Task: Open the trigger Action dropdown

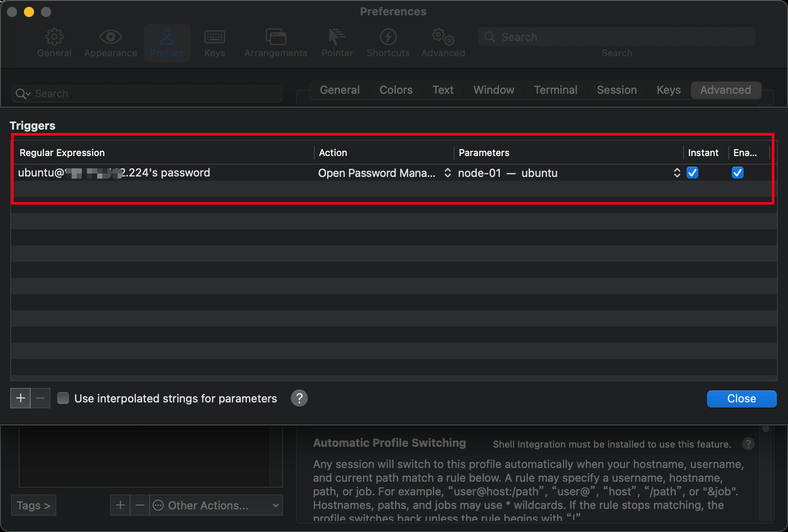Action: [447, 173]
